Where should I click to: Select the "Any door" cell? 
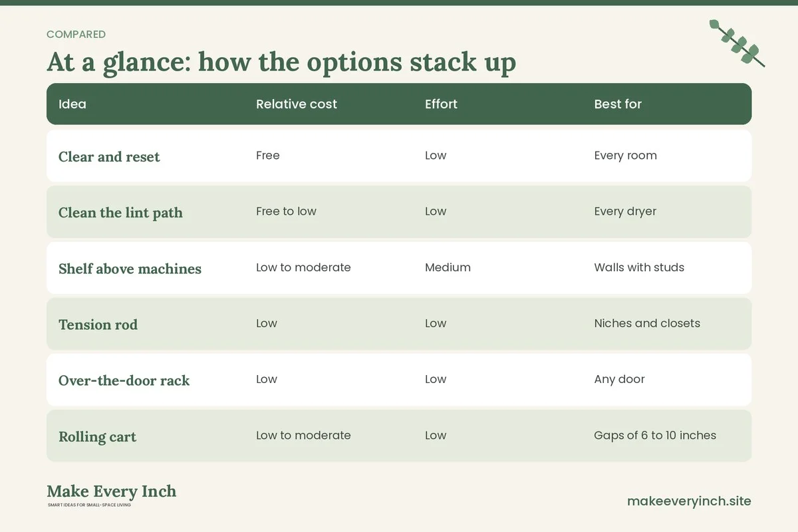[x=619, y=379]
